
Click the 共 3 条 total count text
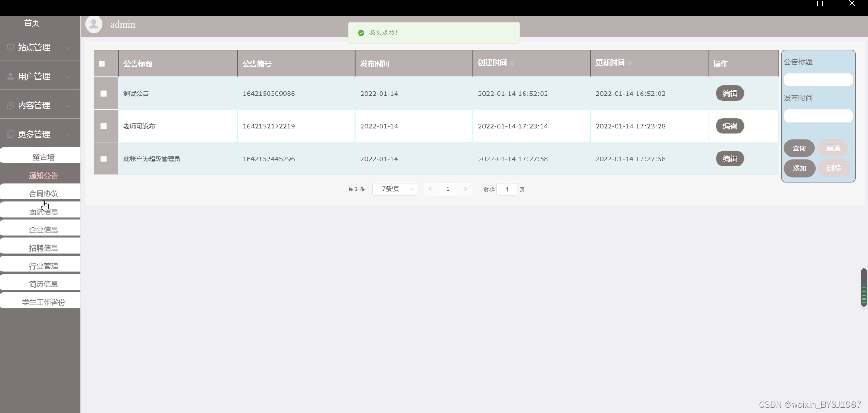tap(356, 189)
